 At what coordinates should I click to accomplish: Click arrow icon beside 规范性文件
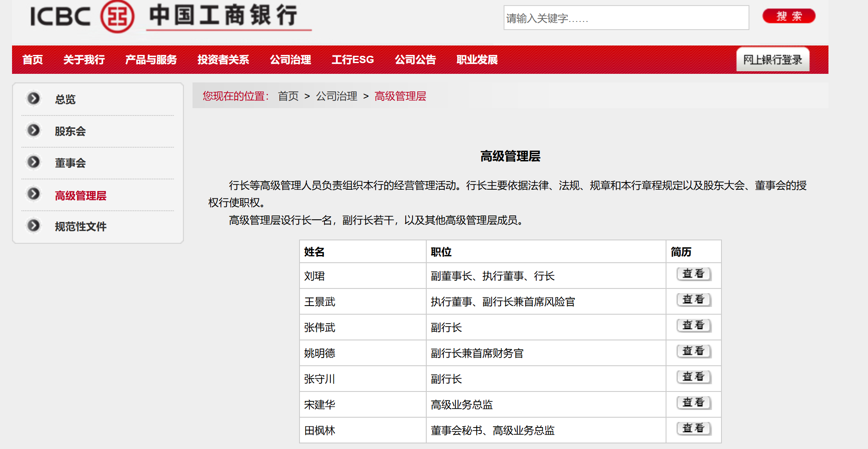[x=34, y=225]
